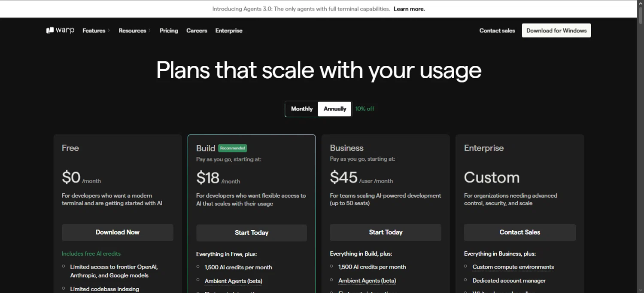The image size is (644, 293).
Task: Expand the Resources menu chevron
Action: [x=149, y=31]
